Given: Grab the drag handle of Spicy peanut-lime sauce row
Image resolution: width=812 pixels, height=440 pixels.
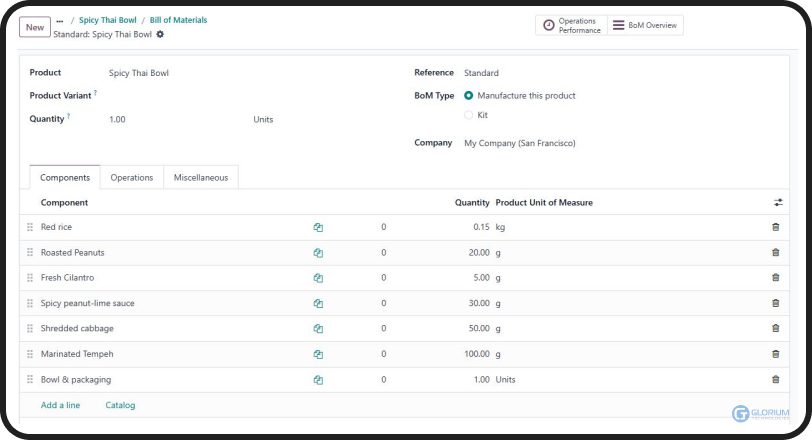Looking at the screenshot, I should 30,303.
